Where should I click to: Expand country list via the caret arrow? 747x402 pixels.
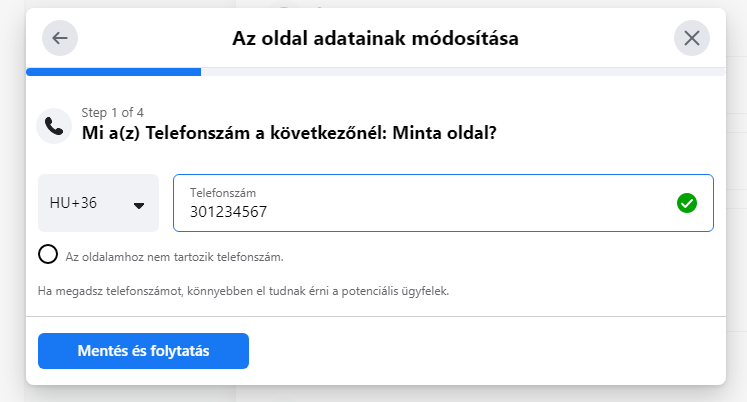tap(139, 206)
